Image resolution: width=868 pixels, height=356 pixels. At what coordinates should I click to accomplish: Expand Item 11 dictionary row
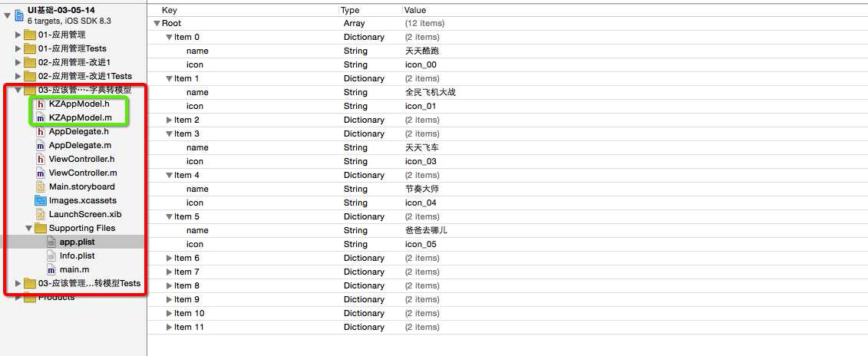point(170,328)
